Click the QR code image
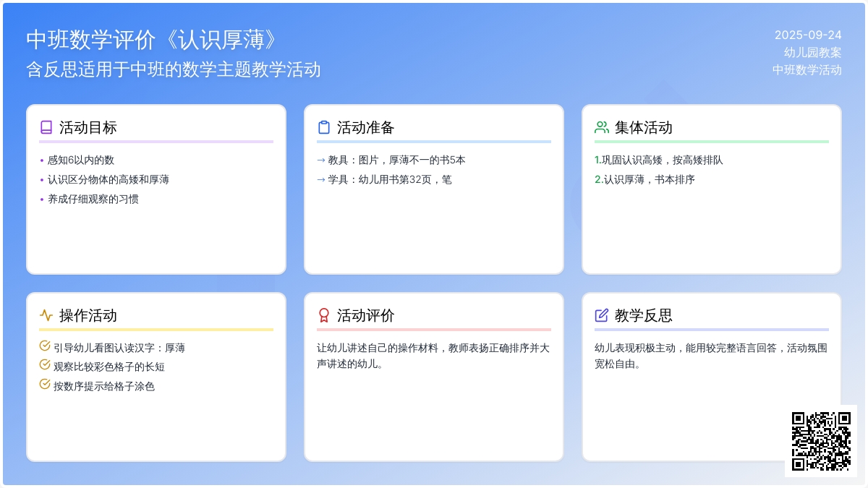This screenshot has width=868, height=488. click(821, 441)
